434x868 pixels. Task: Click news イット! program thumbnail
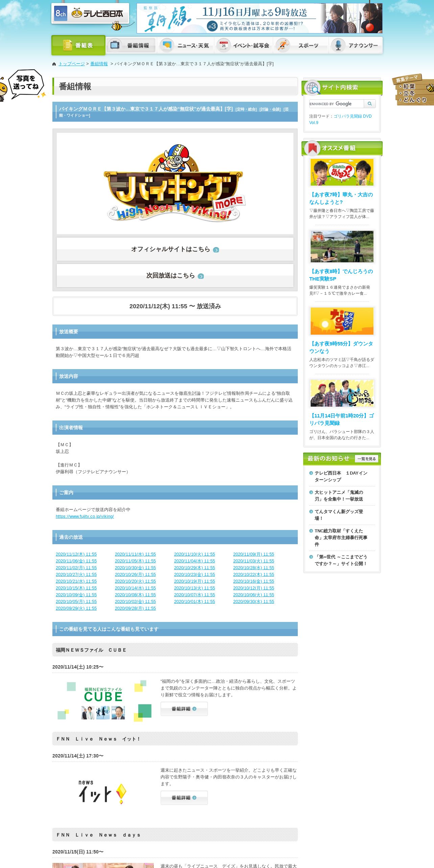coord(103,792)
